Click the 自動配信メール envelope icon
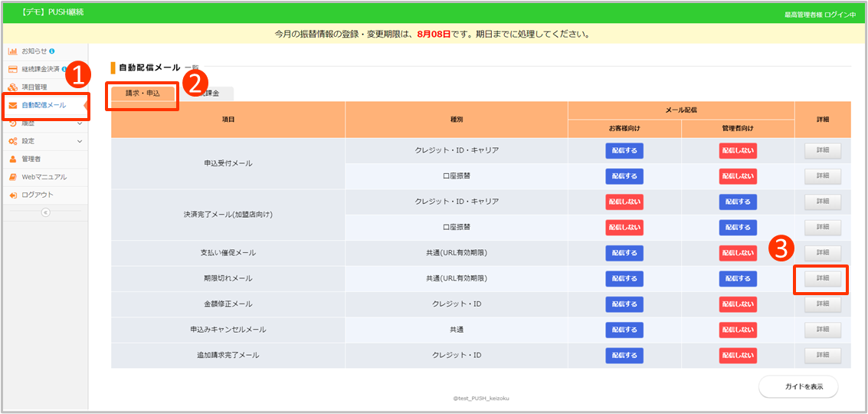 (13, 105)
